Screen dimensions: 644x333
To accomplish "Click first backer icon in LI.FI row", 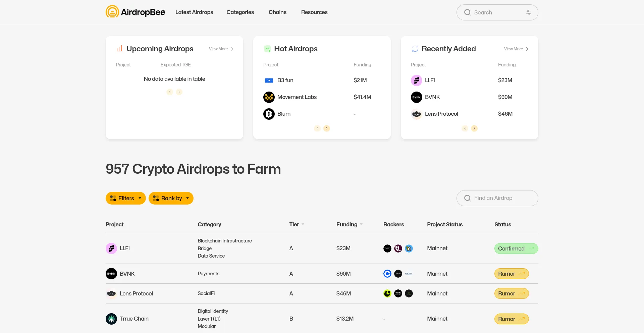I will pos(387,248).
